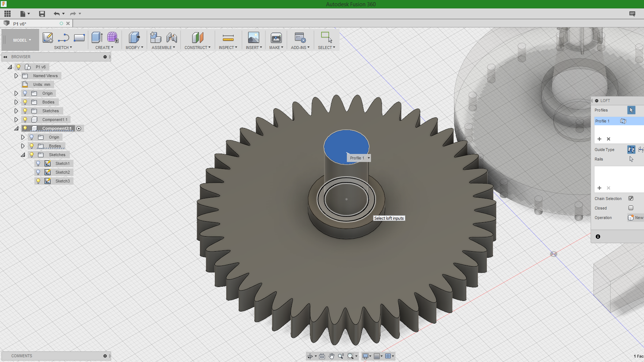The width and height of the screenshot is (644, 362).
Task: Select the Line sketch tool icon
Action: click(64, 37)
